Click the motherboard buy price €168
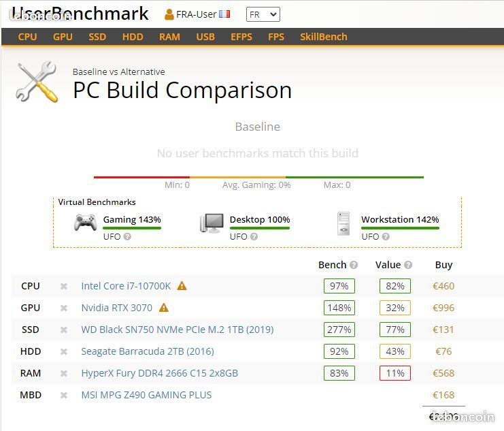This screenshot has width=504, height=431. pos(443,395)
